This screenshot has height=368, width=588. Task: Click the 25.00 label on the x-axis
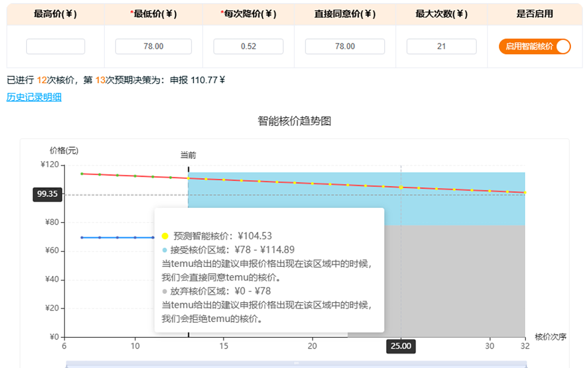tap(401, 346)
